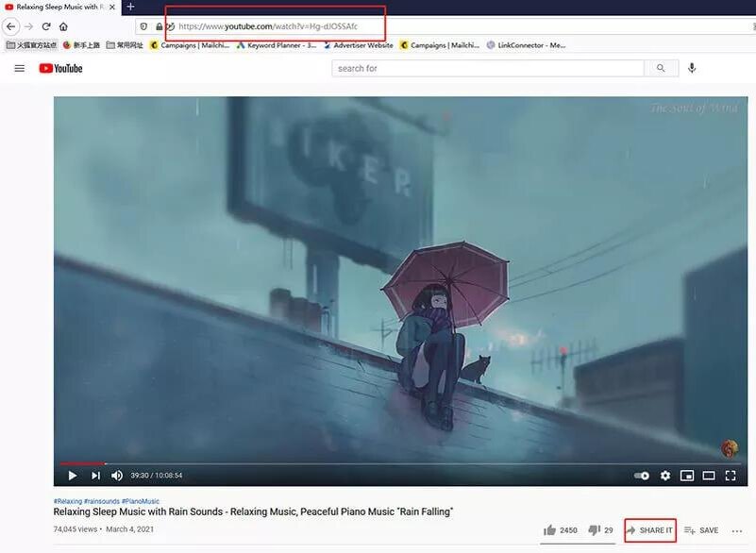756x553 pixels.
Task: Open the 新手上路 bookmark
Action: (x=81, y=45)
